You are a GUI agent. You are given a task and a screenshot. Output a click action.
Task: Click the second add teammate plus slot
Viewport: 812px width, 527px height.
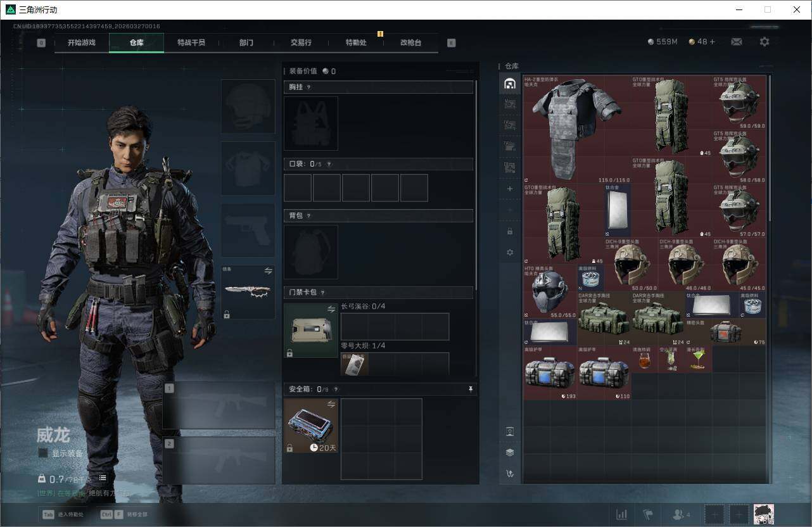point(739,514)
